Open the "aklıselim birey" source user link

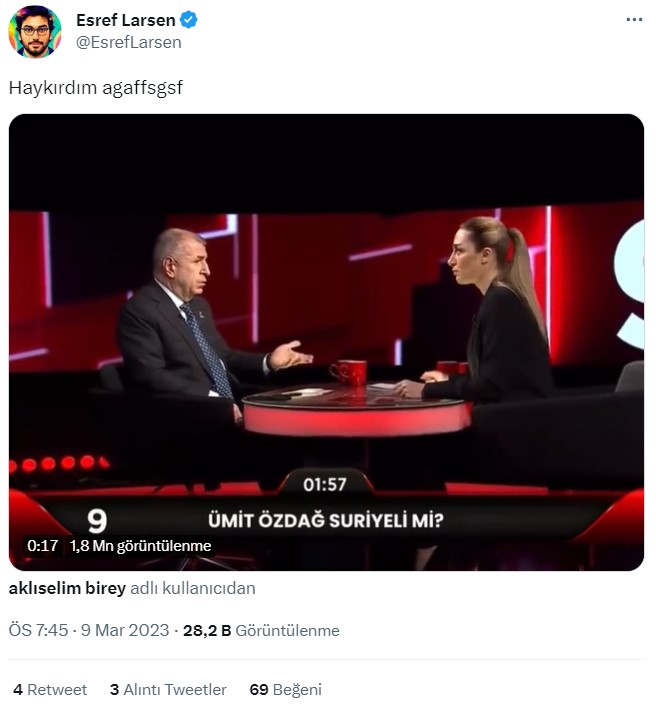67,588
